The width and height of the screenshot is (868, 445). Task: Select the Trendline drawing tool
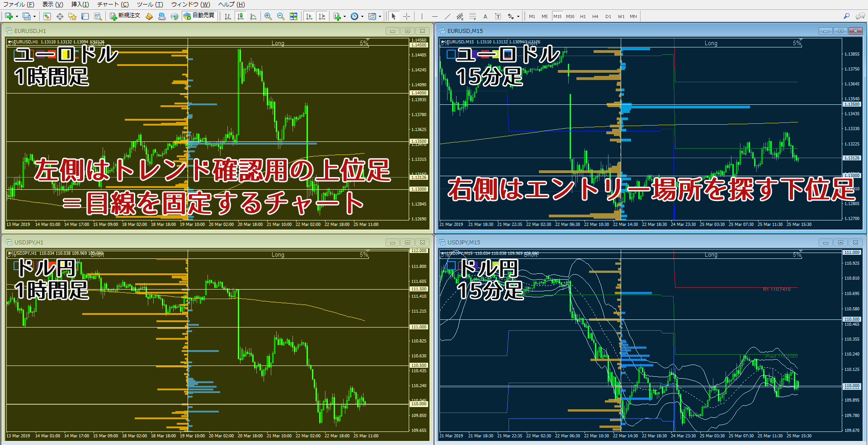point(448,16)
